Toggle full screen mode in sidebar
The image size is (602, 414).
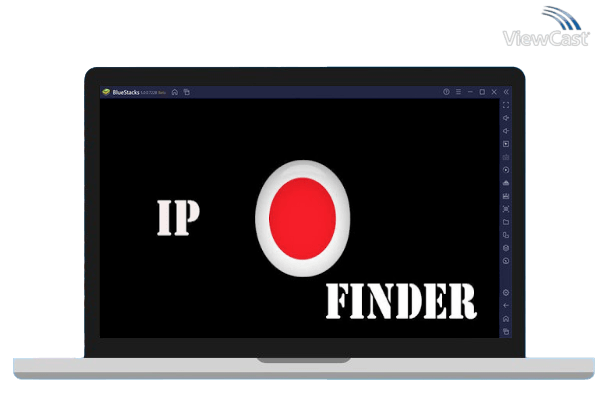click(x=506, y=105)
